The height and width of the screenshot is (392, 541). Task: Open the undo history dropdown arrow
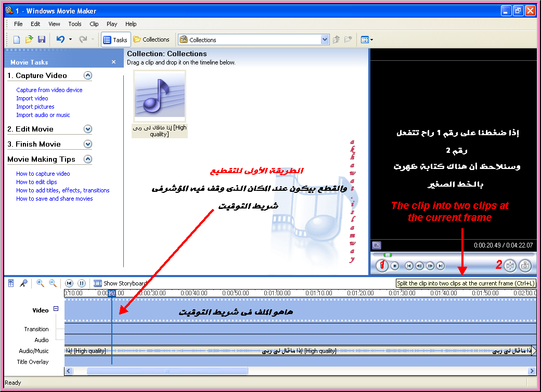70,40
